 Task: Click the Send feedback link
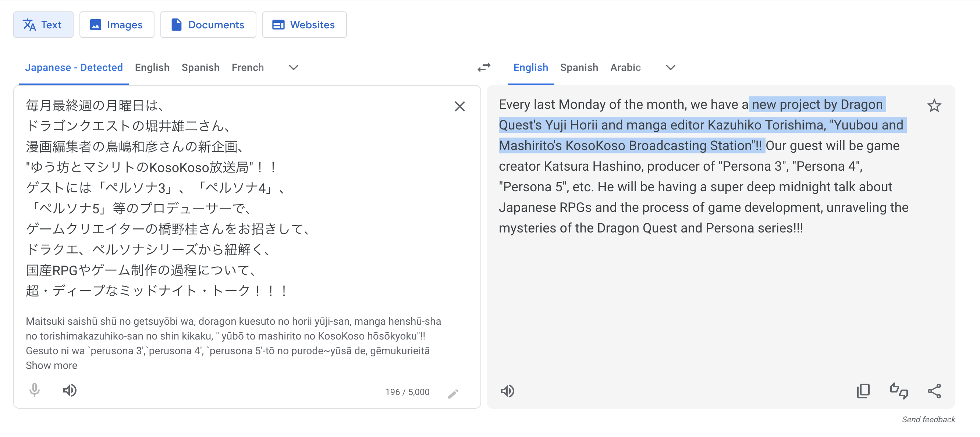point(928,419)
